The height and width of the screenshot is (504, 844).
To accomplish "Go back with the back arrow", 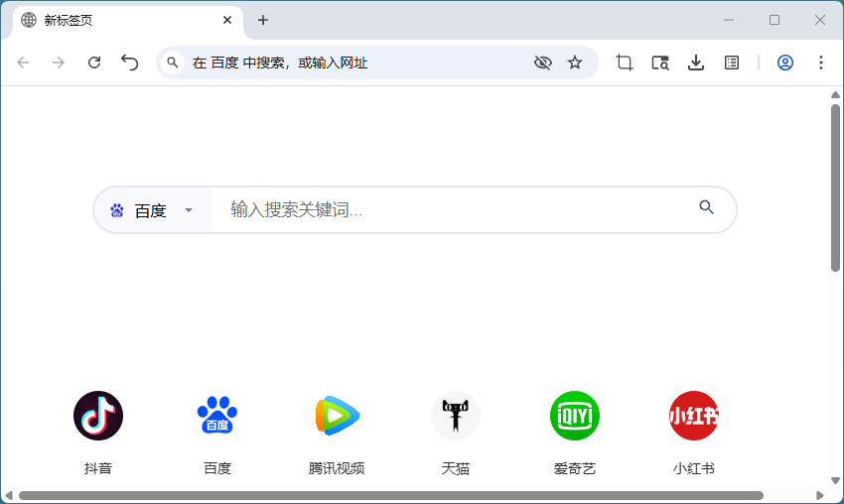I will coord(23,63).
